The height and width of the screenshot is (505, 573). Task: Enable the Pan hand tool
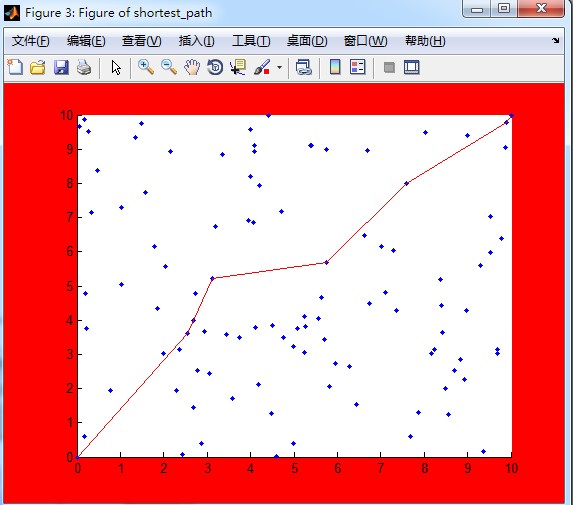tap(192, 68)
